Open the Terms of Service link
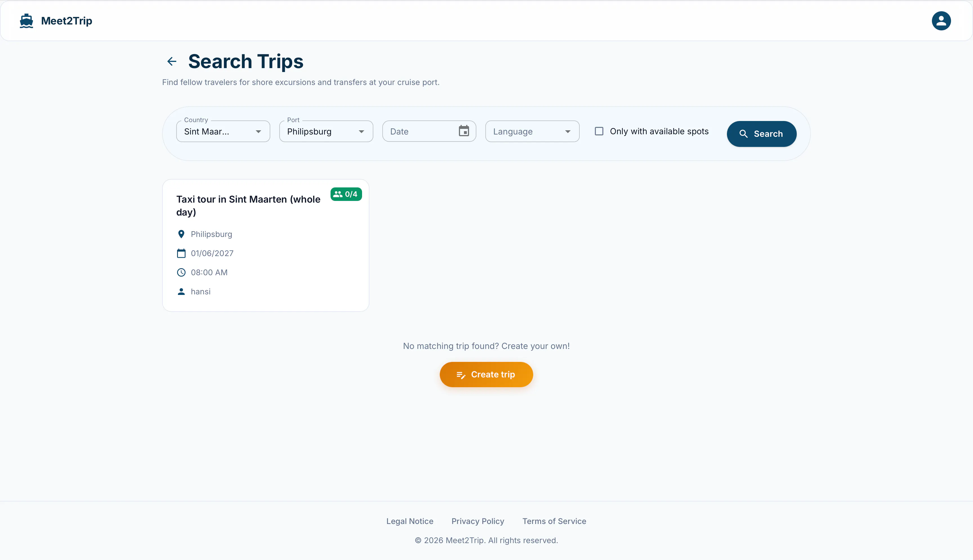The height and width of the screenshot is (560, 973). coord(554,521)
